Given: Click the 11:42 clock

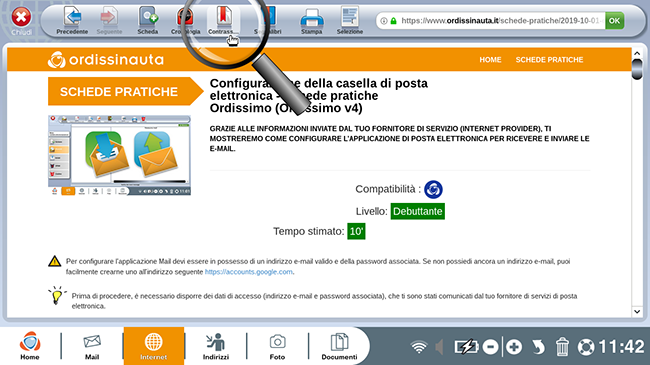Looking at the screenshot, I should coord(621,347).
